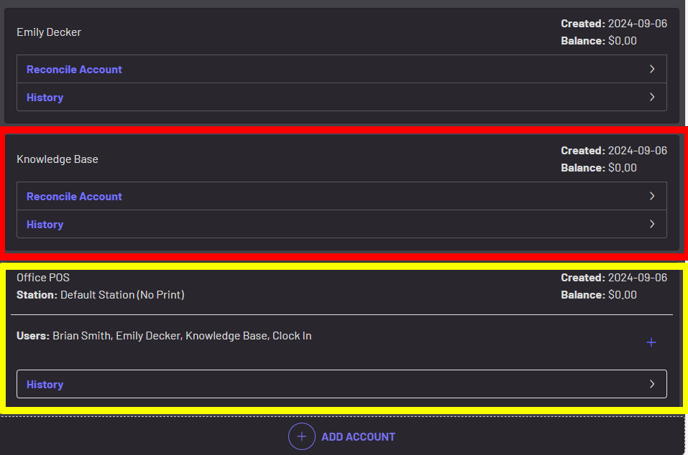This screenshot has width=688, height=455.
Task: Click the Created date on Knowledge Base
Action: (x=636, y=151)
